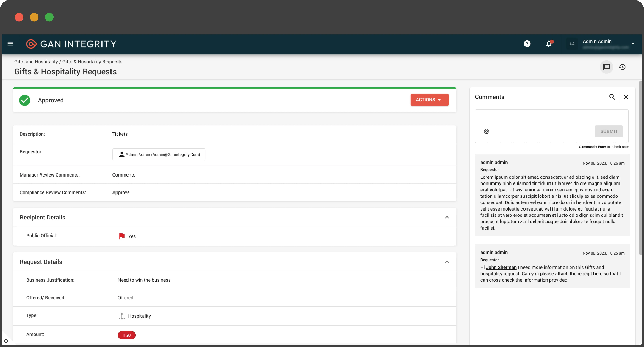Screen dimensions: 644x347
Task: Click the yellow macOS minimize button
Action: click(34, 17)
